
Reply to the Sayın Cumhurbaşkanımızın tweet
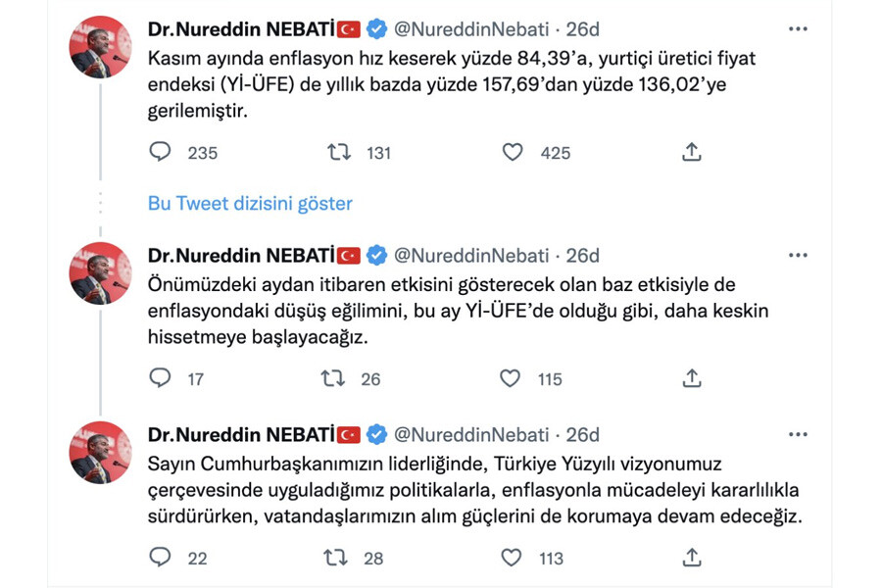point(160,558)
